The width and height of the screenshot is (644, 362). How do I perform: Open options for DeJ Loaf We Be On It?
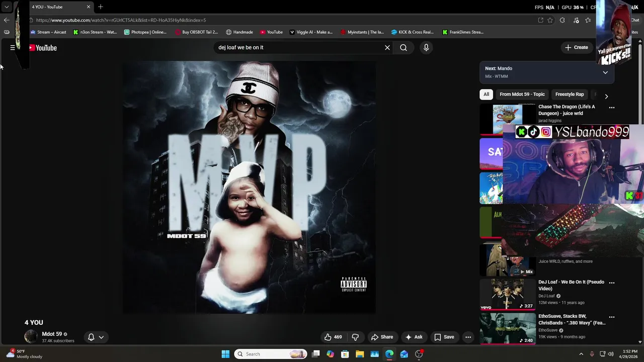tap(612, 283)
